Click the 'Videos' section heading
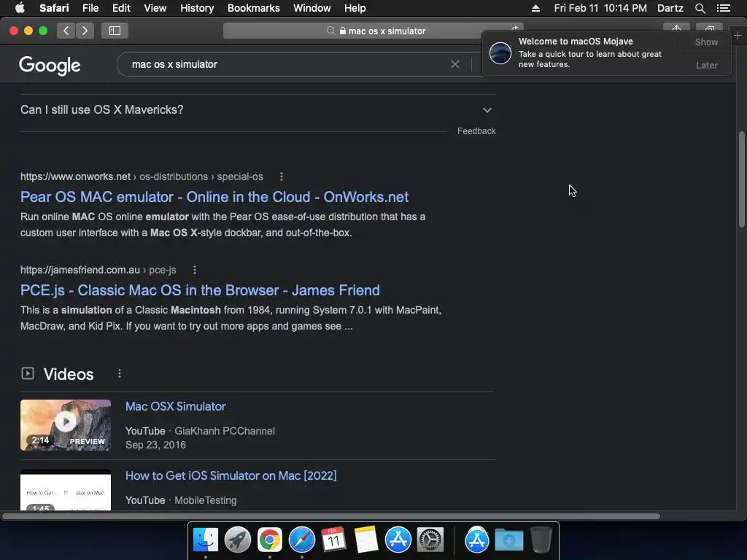This screenshot has height=560, width=747. click(x=69, y=374)
